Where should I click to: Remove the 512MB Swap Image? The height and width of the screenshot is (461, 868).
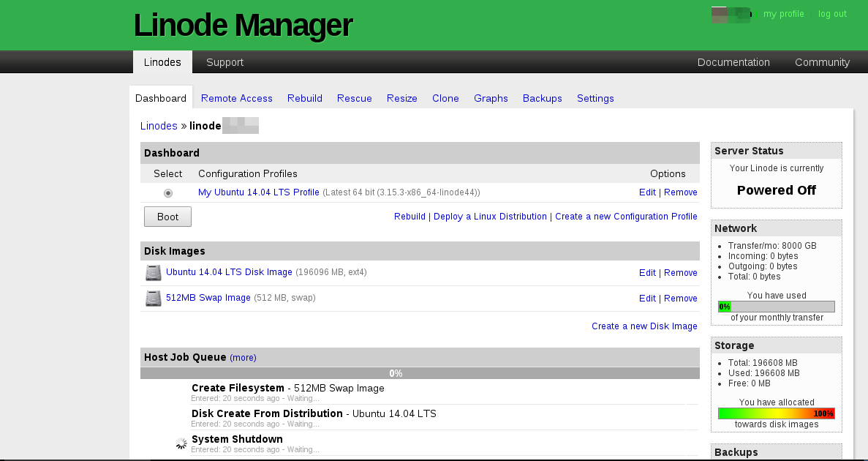click(680, 298)
